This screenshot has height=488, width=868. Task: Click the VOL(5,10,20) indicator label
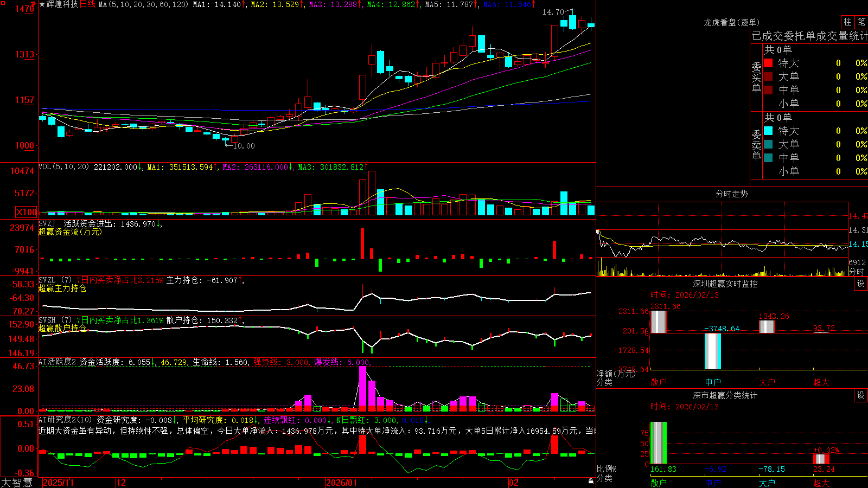[x=63, y=167]
